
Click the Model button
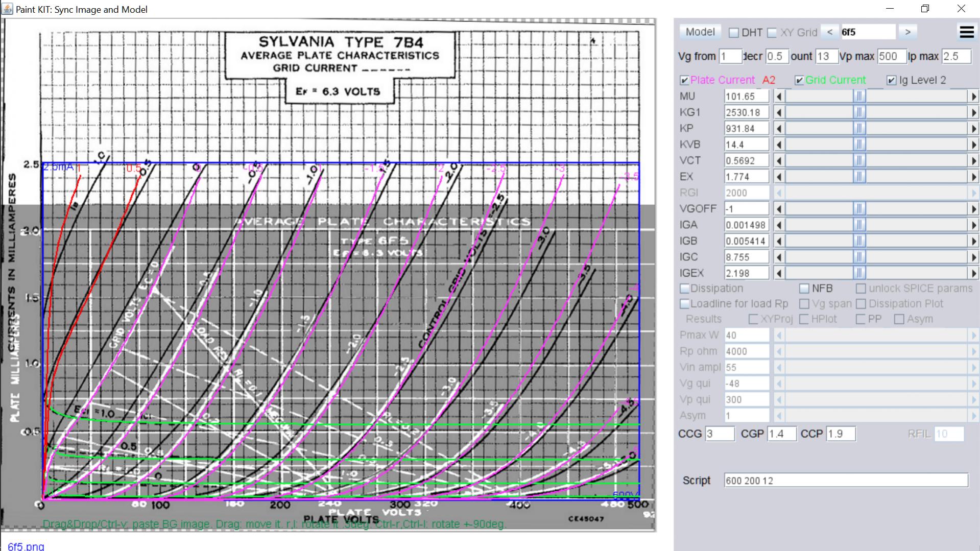coord(700,32)
